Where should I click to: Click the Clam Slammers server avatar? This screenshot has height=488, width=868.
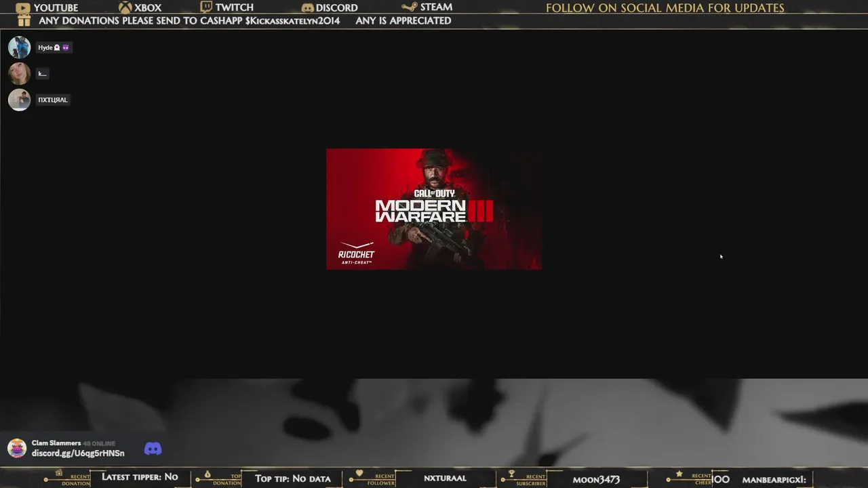click(17, 448)
